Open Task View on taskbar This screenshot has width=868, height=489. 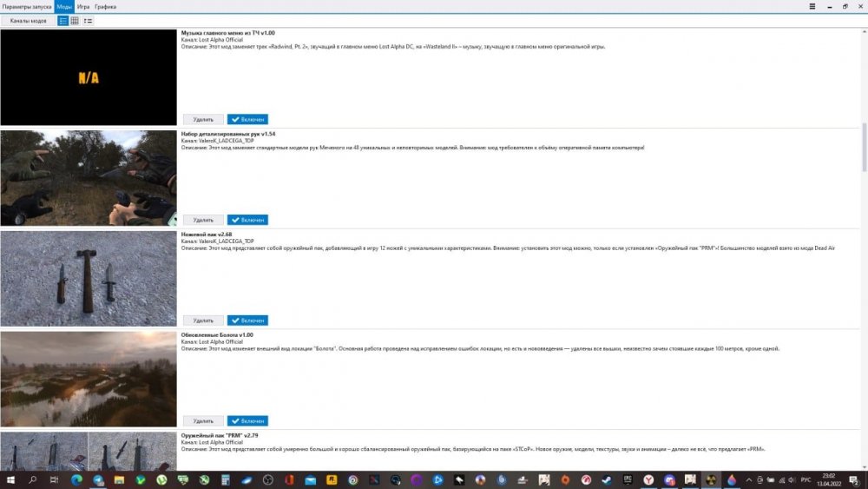pos(54,479)
